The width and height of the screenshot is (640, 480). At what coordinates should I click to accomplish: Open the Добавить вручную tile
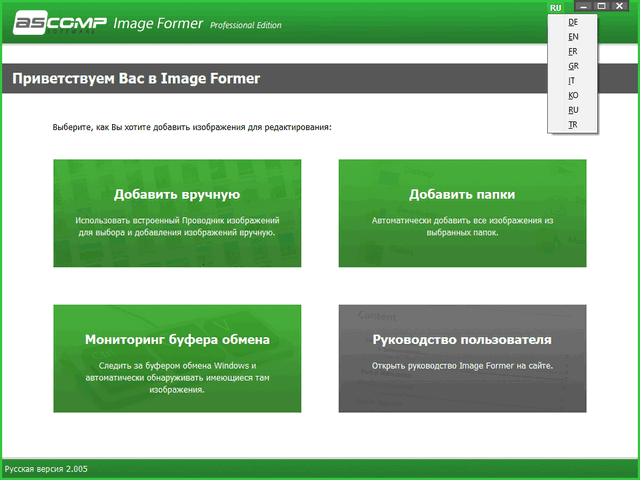[177, 213]
